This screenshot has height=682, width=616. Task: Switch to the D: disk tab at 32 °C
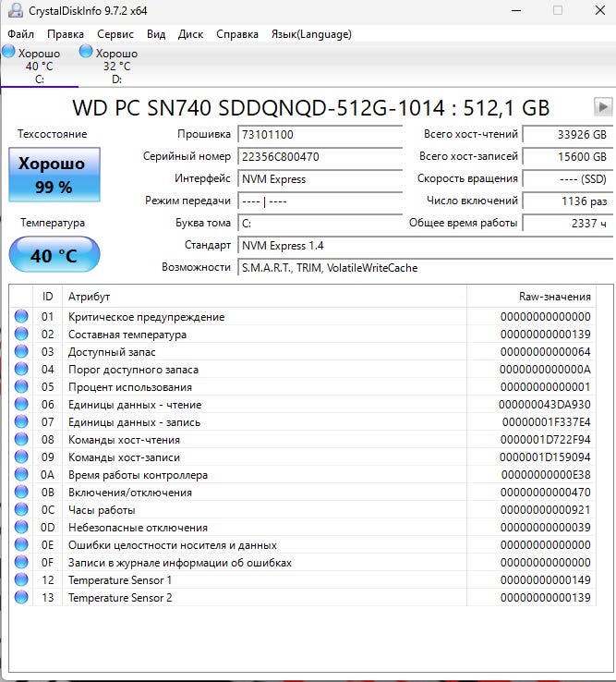pyautogui.click(x=116, y=66)
